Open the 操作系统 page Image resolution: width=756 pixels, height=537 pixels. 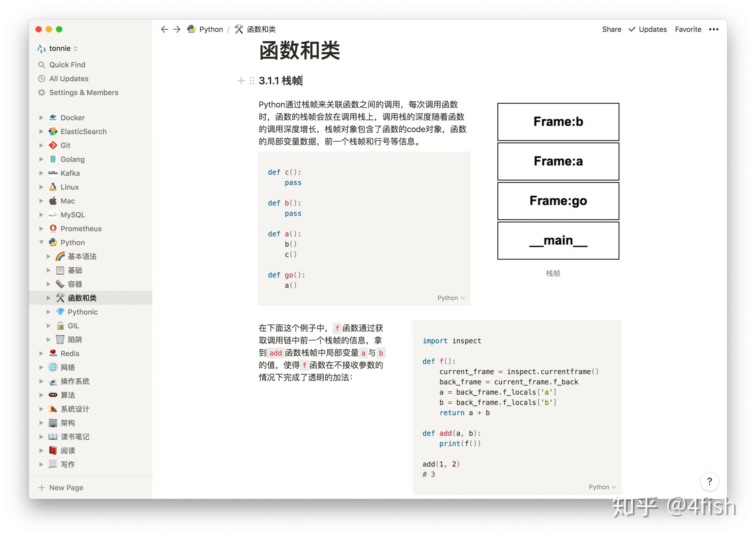pos(91,382)
